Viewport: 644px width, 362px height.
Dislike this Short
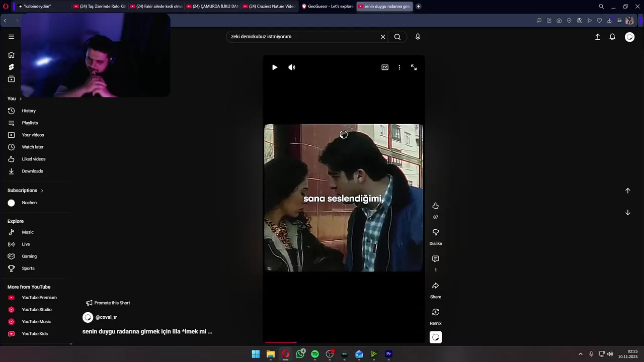(x=436, y=232)
